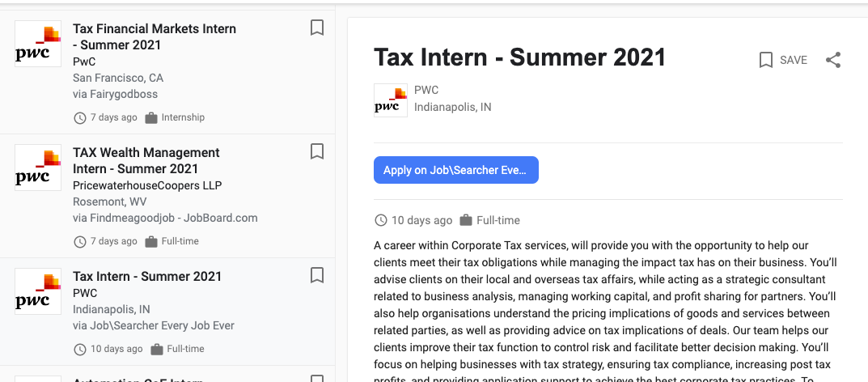
Task: Bookmark the Tax Financial Markets Intern listing
Action: point(317,28)
